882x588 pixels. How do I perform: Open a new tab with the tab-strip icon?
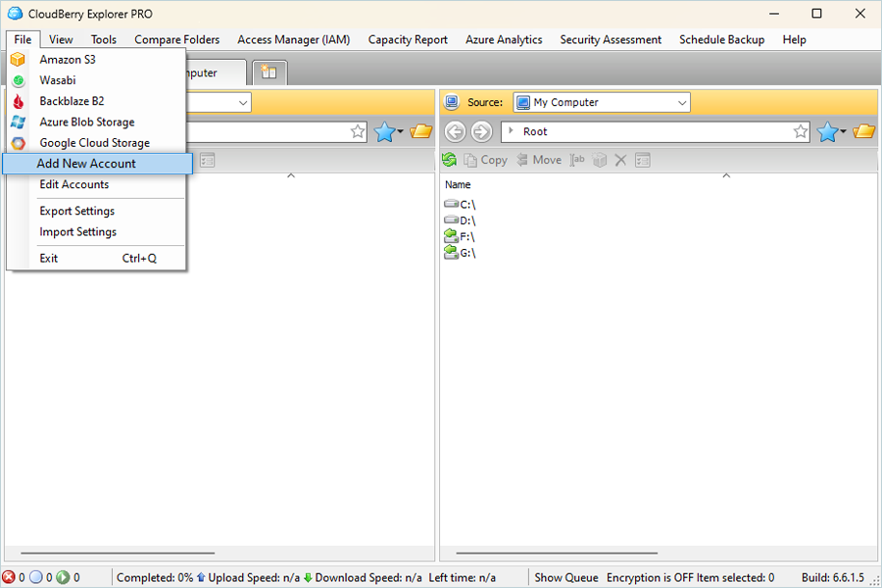[269, 73]
